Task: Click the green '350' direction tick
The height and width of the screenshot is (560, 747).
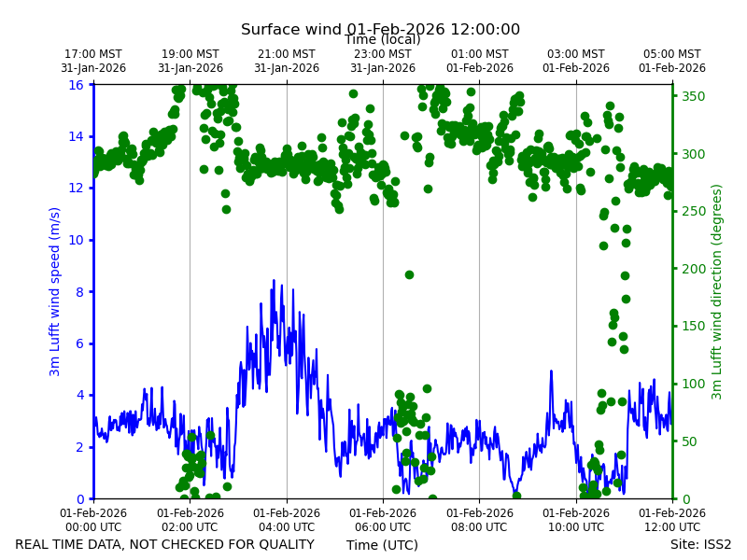Action: click(x=694, y=96)
